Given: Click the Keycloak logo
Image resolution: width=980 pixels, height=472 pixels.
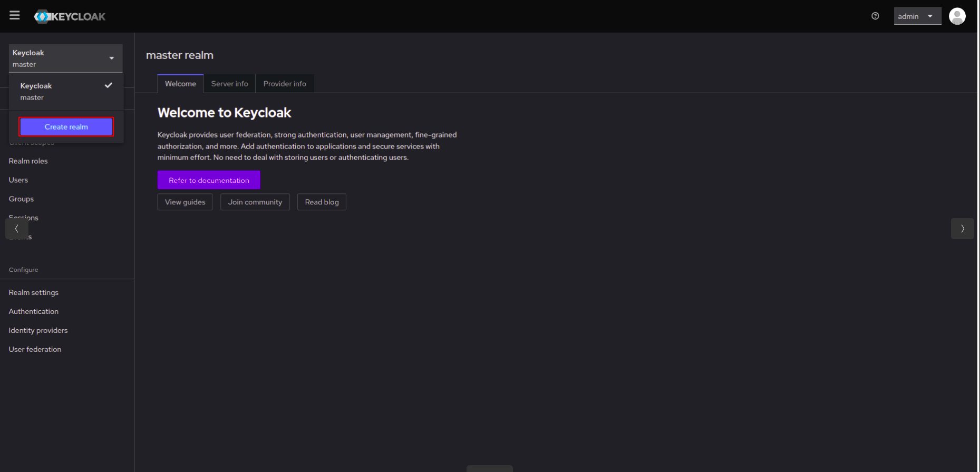Looking at the screenshot, I should coord(70,16).
